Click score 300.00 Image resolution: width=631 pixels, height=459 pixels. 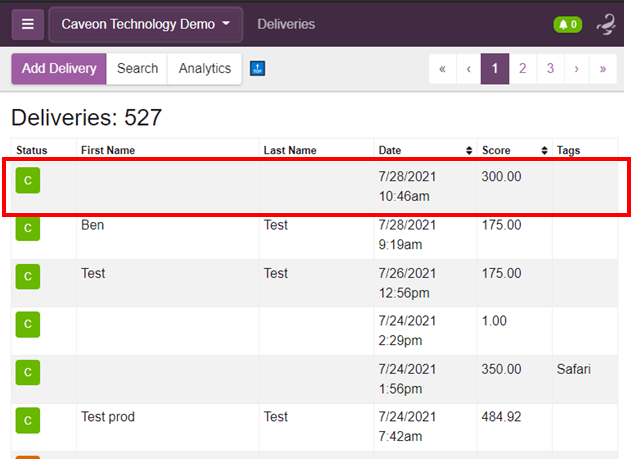501,176
